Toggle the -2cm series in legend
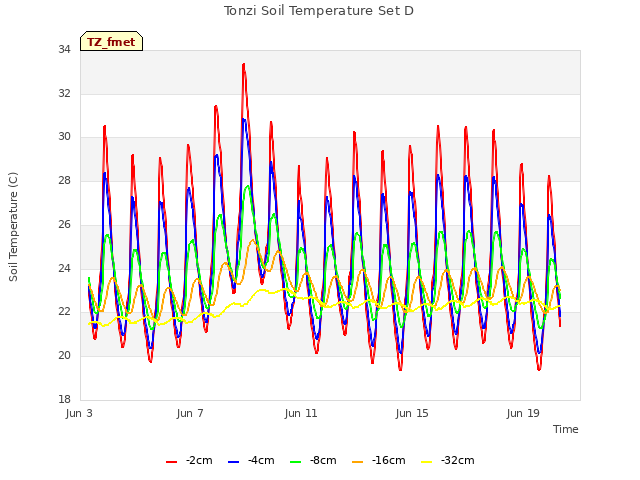 (189, 461)
